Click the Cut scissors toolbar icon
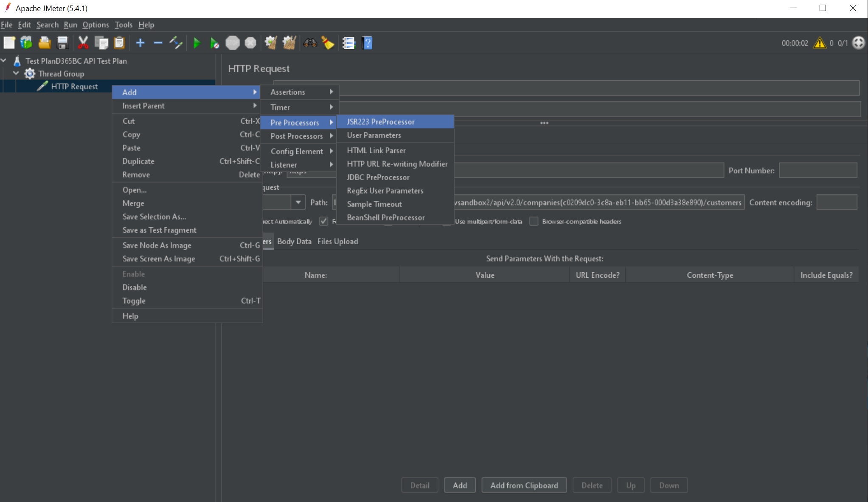Screen dimensions: 868x502 (83, 43)
